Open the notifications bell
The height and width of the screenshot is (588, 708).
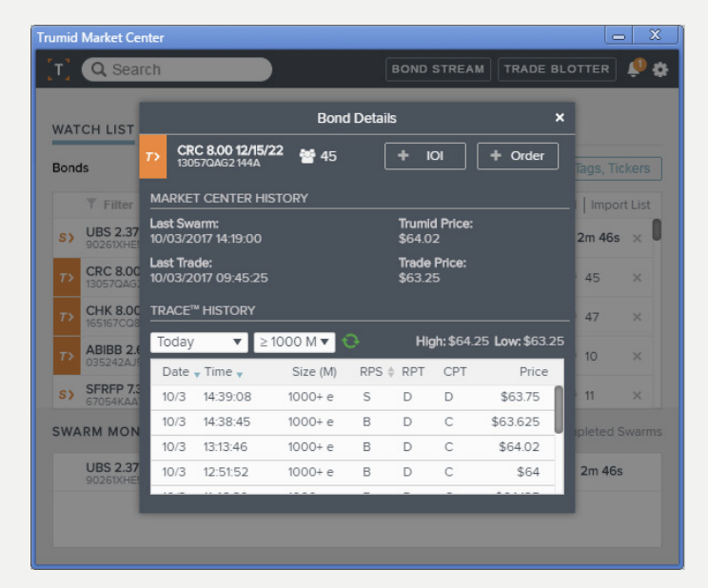click(635, 69)
